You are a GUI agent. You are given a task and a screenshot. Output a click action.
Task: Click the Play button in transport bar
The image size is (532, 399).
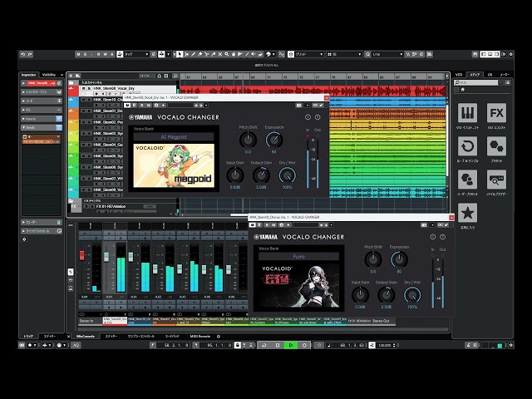(291, 346)
